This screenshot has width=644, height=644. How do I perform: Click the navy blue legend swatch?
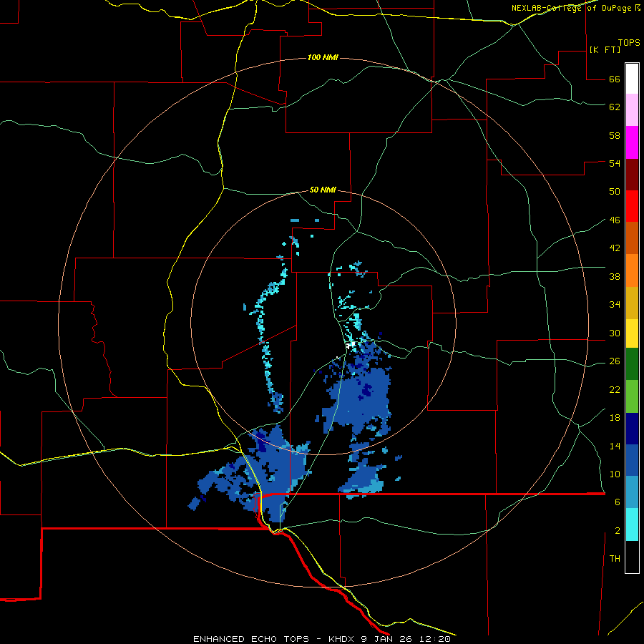[x=632, y=429]
